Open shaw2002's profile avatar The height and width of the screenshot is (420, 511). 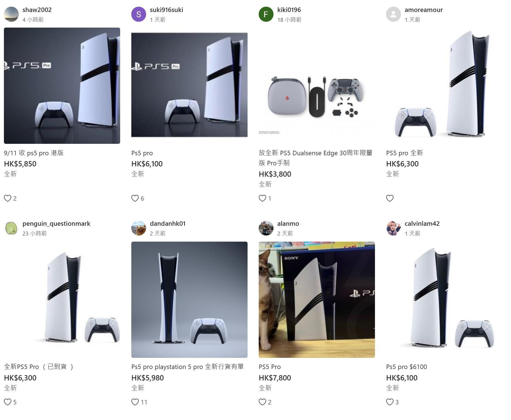11,14
